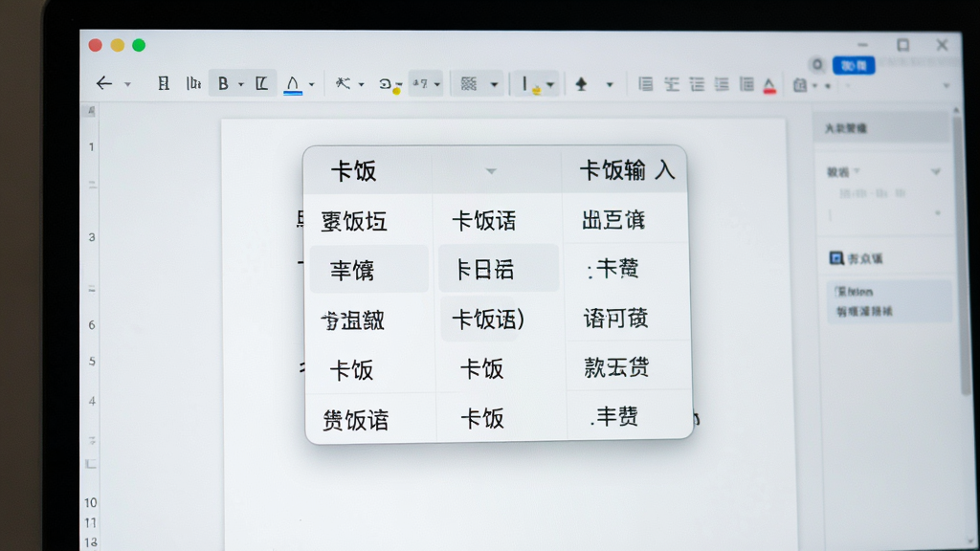The image size is (980, 551).
Task: Click the spade-shaped arrow icon
Action: [581, 84]
